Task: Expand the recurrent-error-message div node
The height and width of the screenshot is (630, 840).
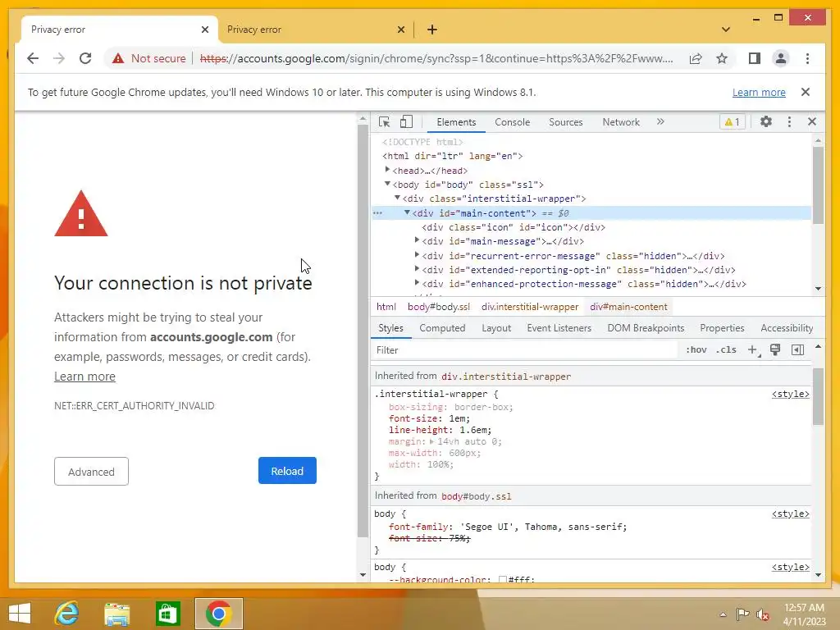Action: coord(417,255)
